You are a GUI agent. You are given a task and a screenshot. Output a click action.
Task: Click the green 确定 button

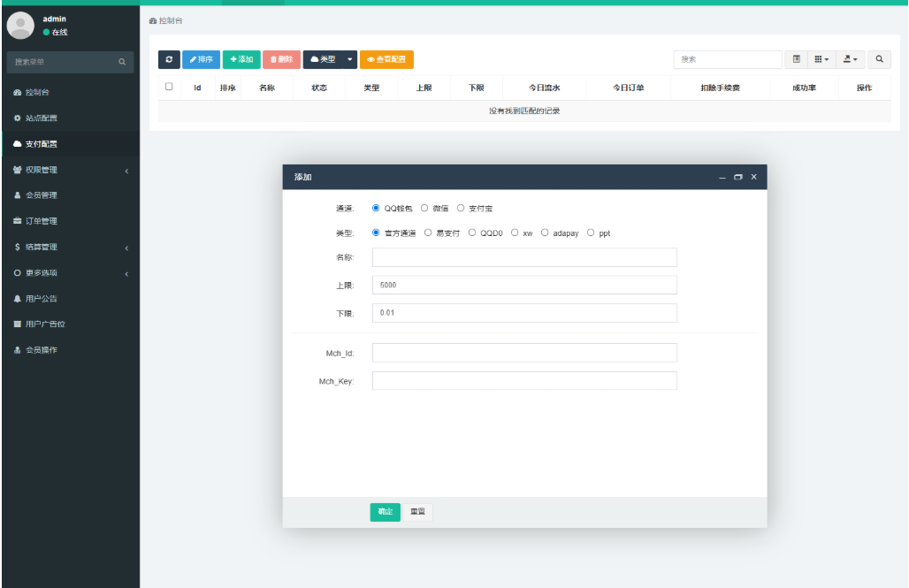point(385,512)
